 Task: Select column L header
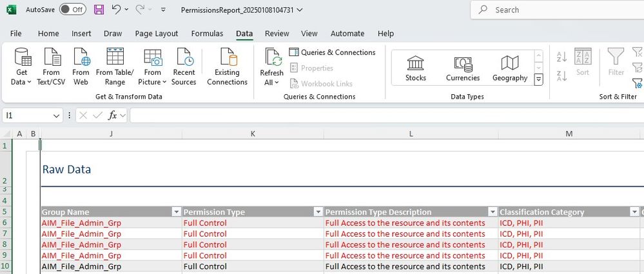pos(411,133)
